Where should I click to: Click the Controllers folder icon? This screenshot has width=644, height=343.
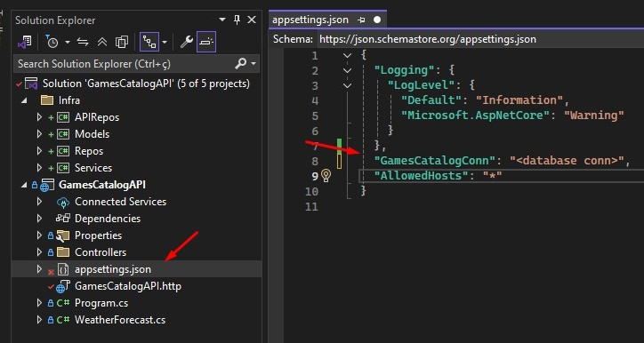[x=63, y=251]
